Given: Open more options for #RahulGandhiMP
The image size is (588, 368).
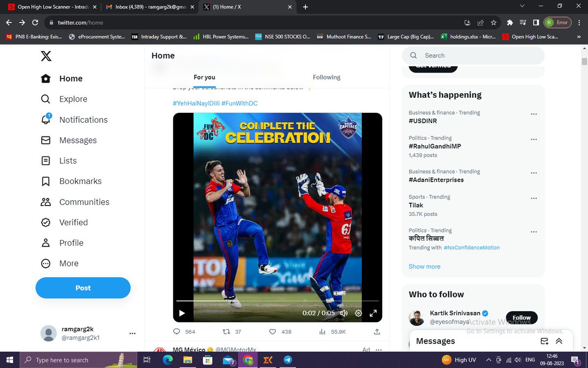Looking at the screenshot, I should coord(534,139).
